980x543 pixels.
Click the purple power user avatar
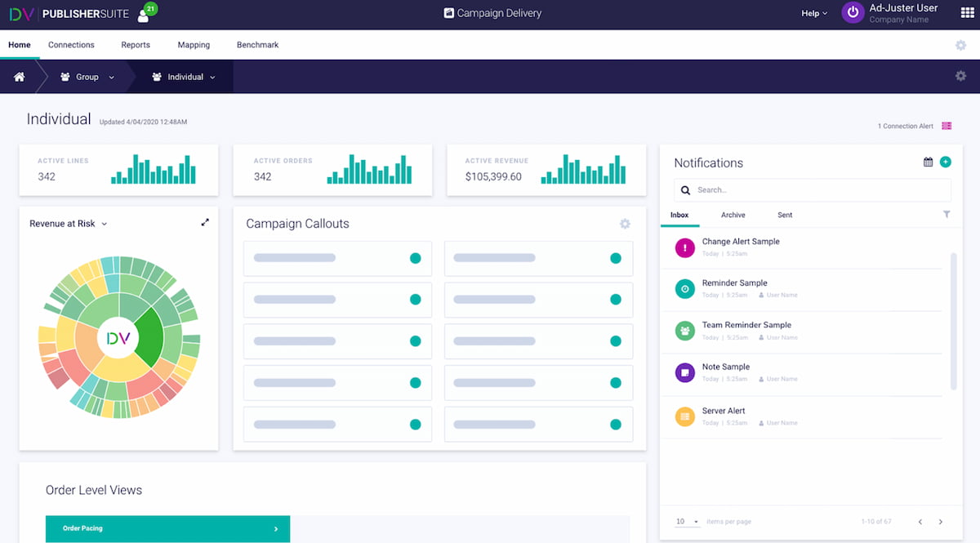point(853,12)
